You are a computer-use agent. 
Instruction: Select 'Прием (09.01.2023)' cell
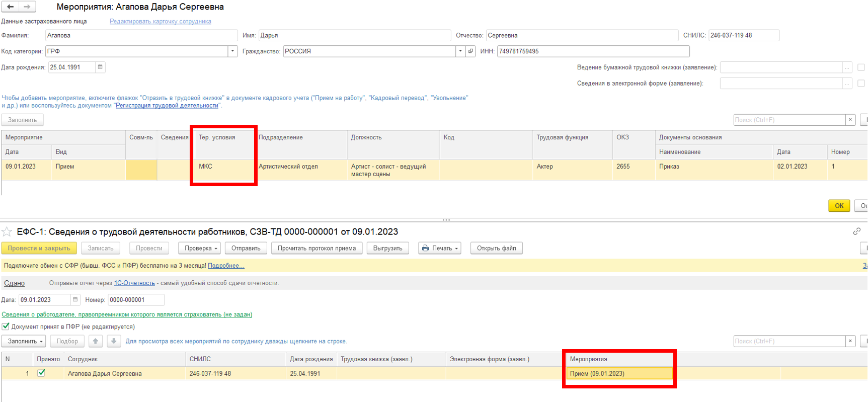(619, 373)
